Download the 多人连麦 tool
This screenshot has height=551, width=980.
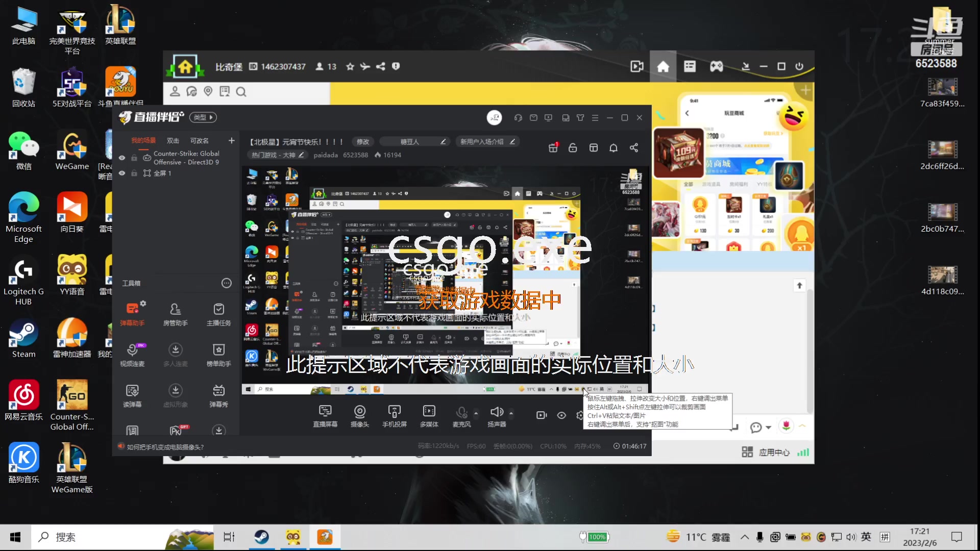click(x=175, y=354)
